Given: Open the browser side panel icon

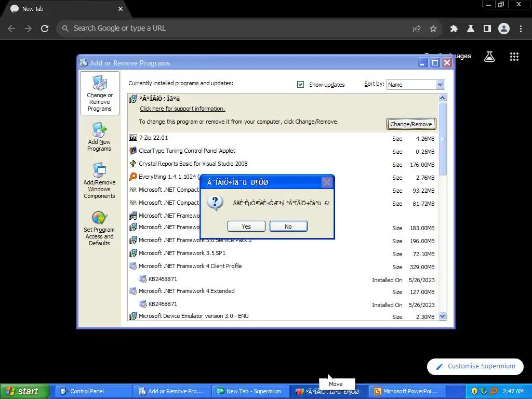Looking at the screenshot, I should 487,29.
